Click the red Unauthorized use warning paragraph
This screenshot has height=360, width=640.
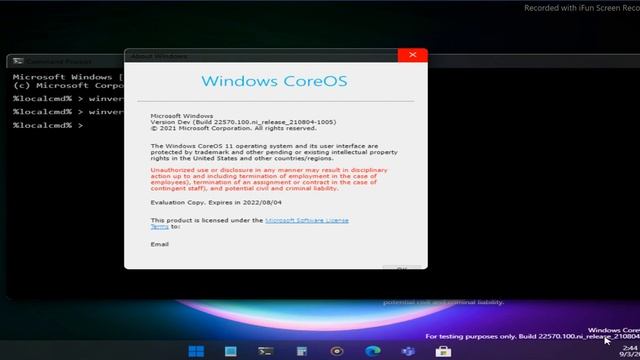(269, 179)
